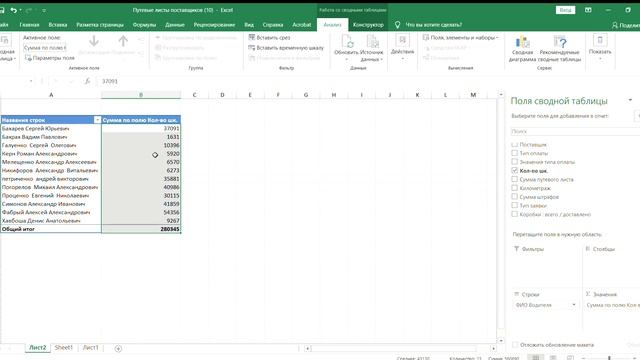Open Рекомендуемые сводные таблицы icon
The height and width of the screenshot is (360, 640).
560,42
